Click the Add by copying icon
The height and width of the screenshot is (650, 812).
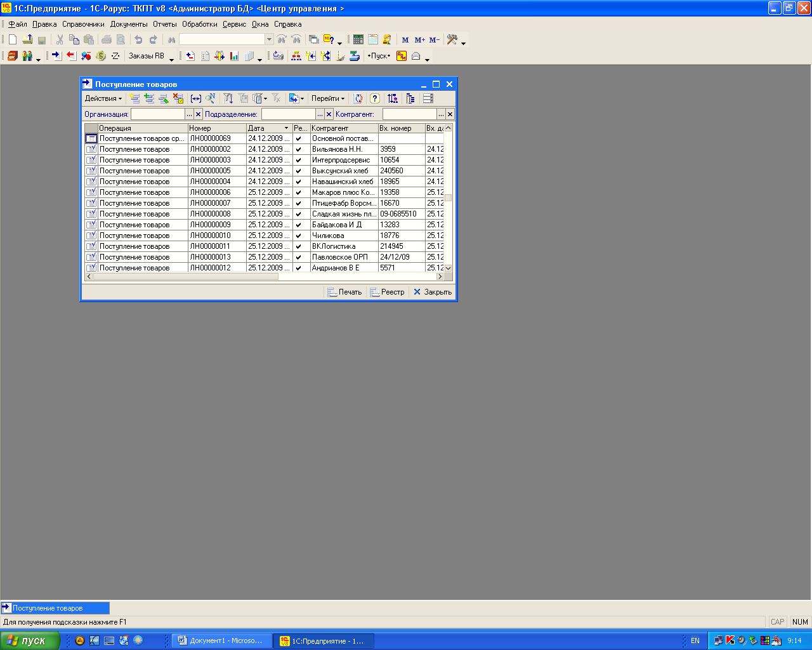coord(149,98)
